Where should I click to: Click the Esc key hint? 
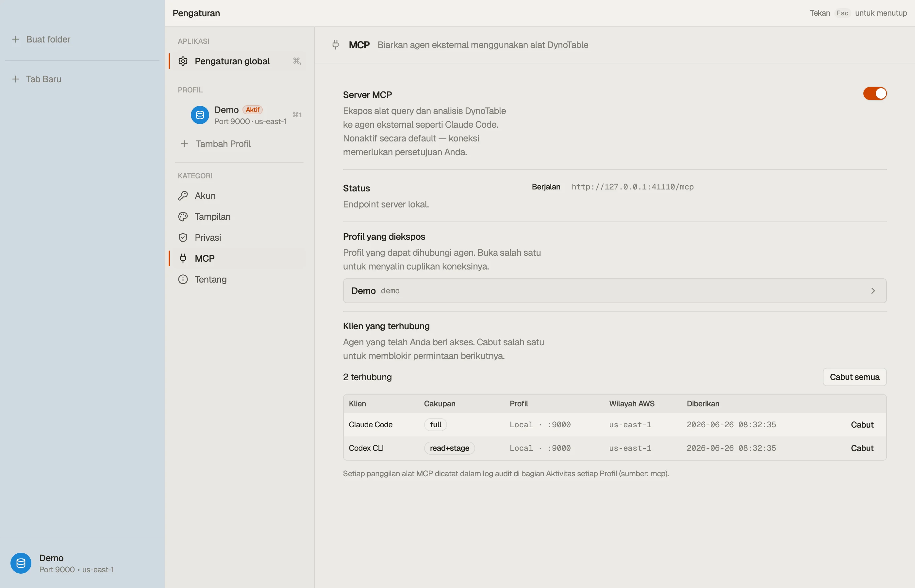tap(842, 13)
